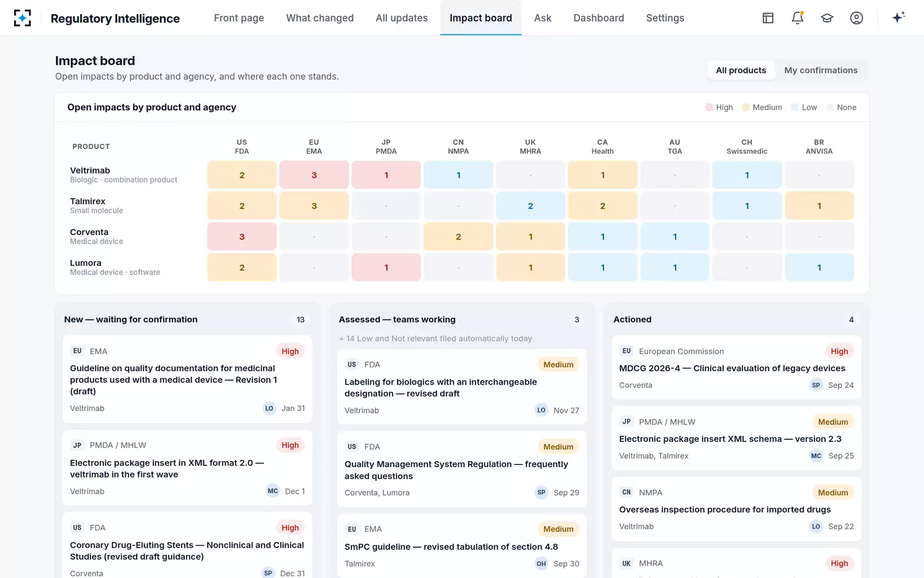The image size is (924, 578).
Task: Click the graduation cap learning icon
Action: 827,18
